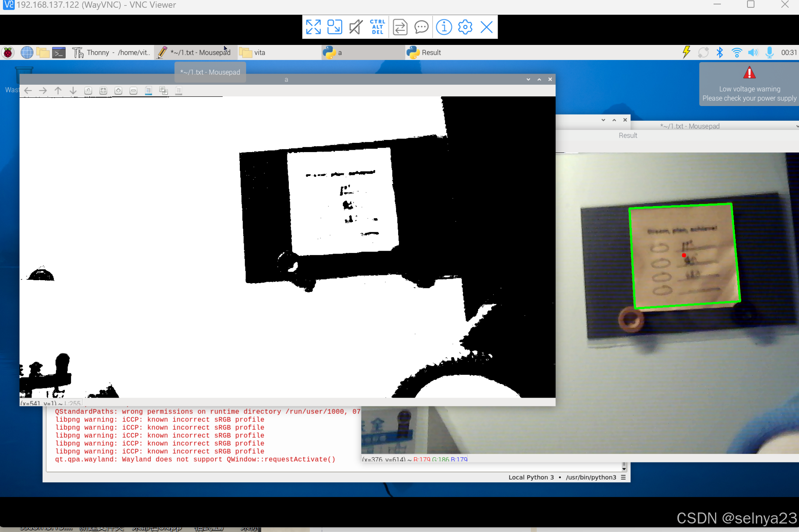Viewport: 799px width, 532px height.
Task: Open the Raspberry Pi main menu
Action: tap(8, 53)
